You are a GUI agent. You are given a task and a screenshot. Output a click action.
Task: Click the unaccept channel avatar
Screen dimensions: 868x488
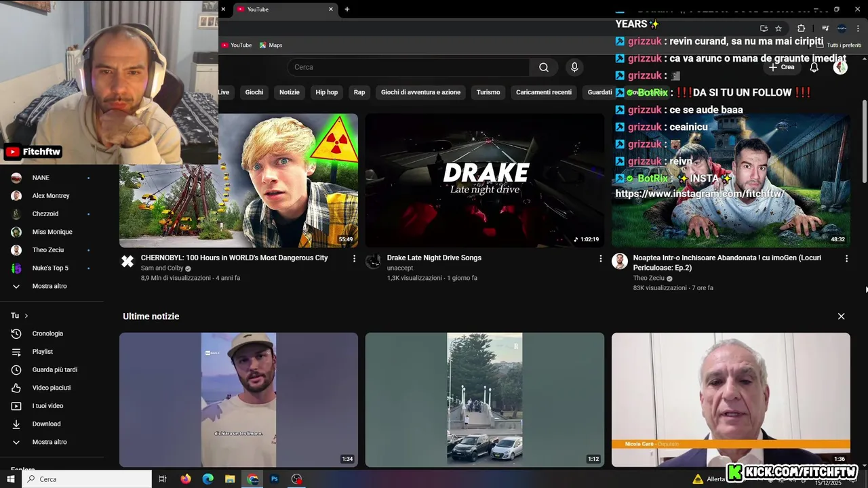pyautogui.click(x=374, y=262)
